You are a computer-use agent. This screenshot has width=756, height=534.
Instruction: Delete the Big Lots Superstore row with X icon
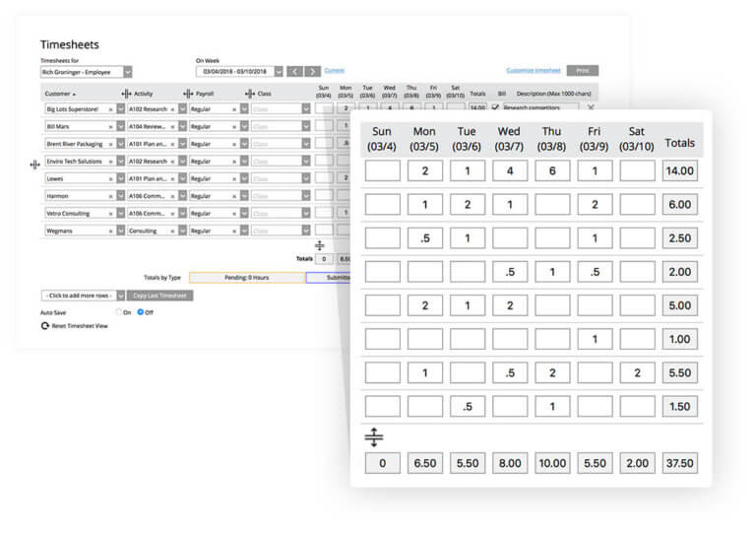591,107
